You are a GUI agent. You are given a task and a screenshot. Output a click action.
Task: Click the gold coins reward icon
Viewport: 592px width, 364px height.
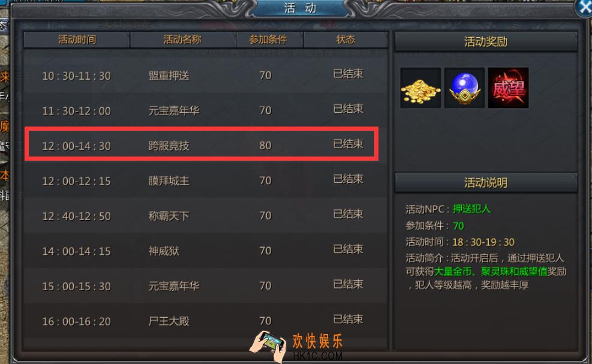tap(420, 88)
